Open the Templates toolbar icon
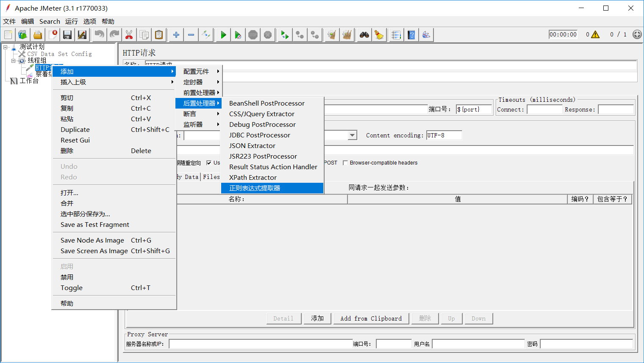Screen dimensions: 644x363 pos(23,35)
